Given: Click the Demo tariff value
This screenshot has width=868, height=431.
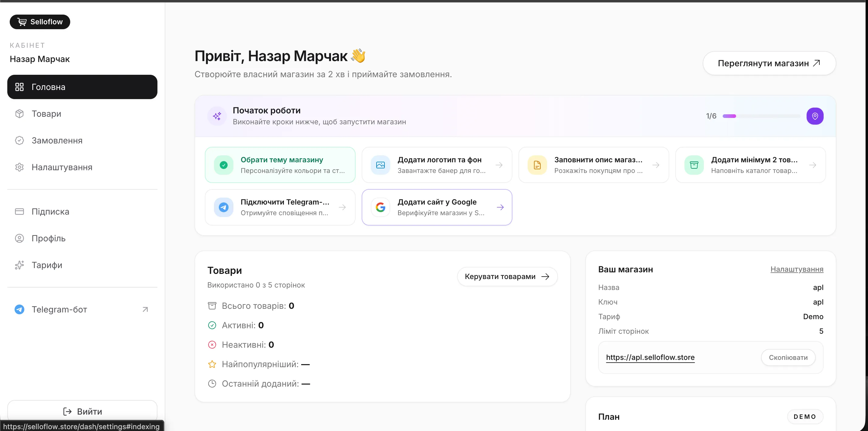Looking at the screenshot, I should [813, 317].
